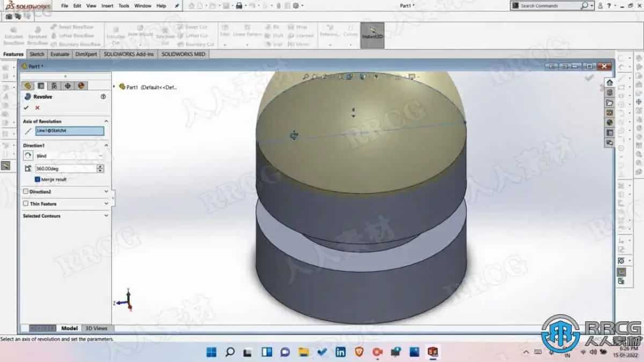This screenshot has height=362, width=644.
Task: Select the Model tab at bottom
Action: point(69,328)
